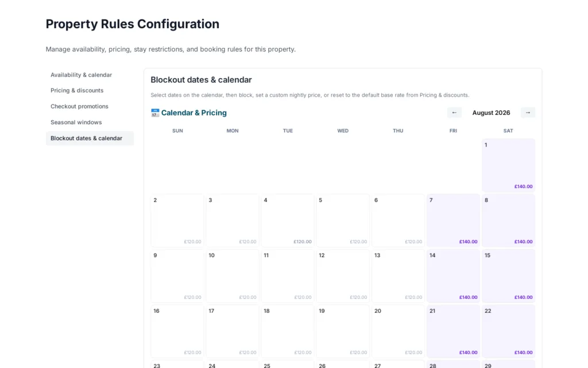The height and width of the screenshot is (368, 588).
Task: Select Saturday August 8 cell
Action: pyautogui.click(x=508, y=221)
